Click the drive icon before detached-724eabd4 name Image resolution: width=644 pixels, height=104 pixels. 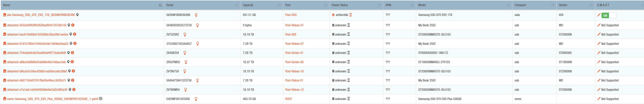[x=5, y=53]
